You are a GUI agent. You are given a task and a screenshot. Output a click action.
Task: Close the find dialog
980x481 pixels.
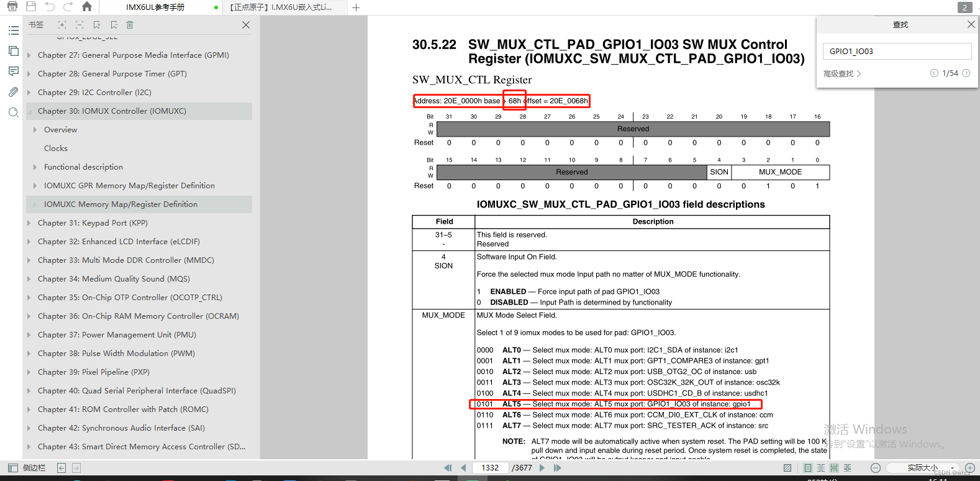click(x=971, y=24)
